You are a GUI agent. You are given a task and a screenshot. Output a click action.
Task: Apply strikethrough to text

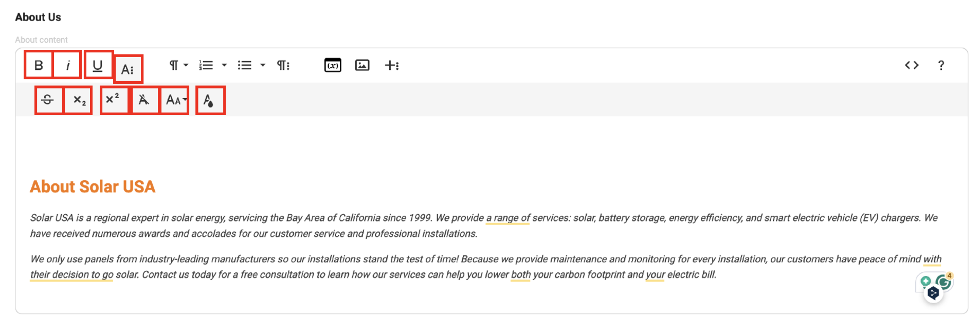point(48,100)
